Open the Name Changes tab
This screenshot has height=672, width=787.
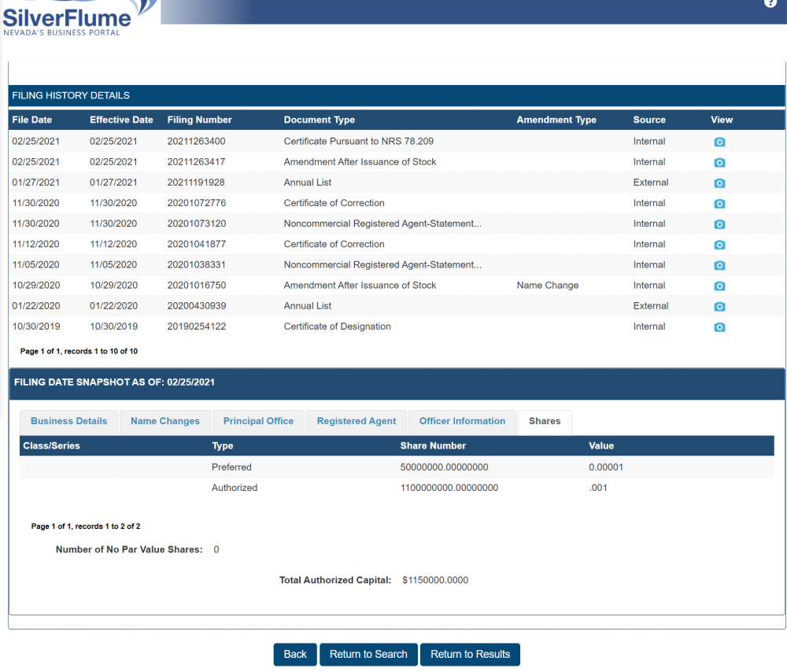pos(165,422)
